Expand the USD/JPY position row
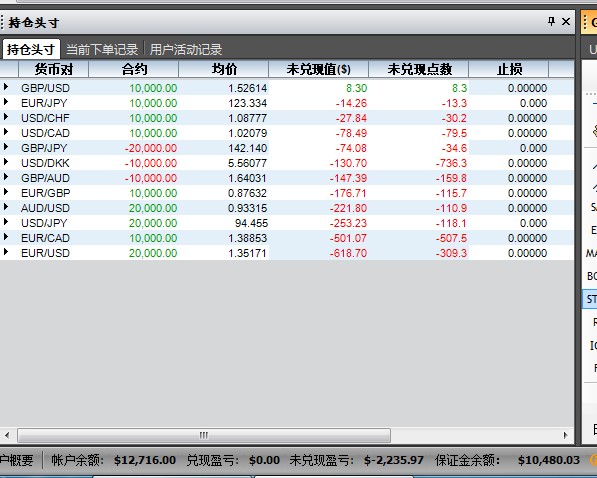The height and width of the screenshot is (478, 597). (6, 222)
